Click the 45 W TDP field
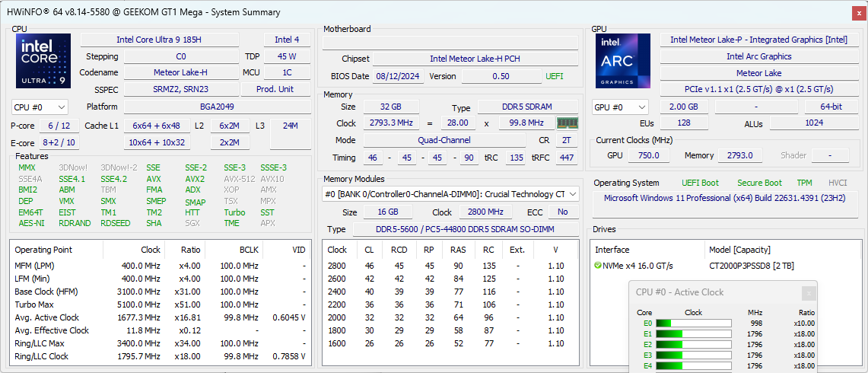 tap(287, 56)
